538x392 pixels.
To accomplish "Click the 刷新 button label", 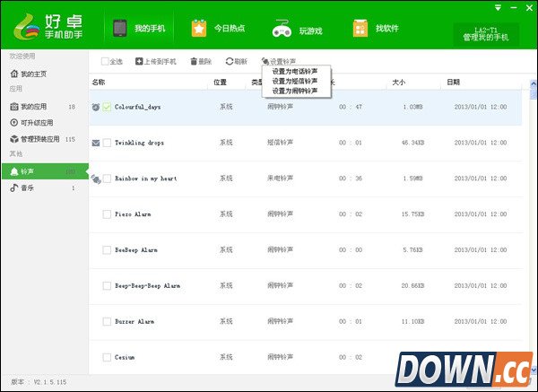I will (x=241, y=61).
